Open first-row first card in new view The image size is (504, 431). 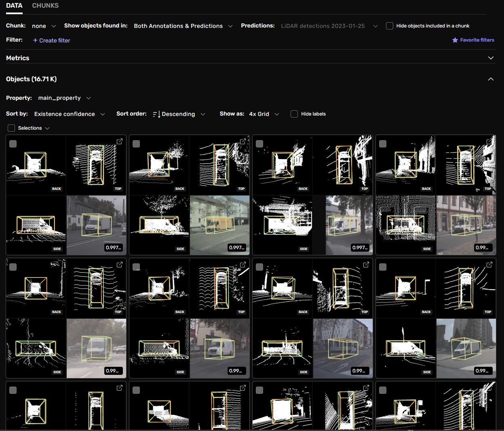pos(120,141)
